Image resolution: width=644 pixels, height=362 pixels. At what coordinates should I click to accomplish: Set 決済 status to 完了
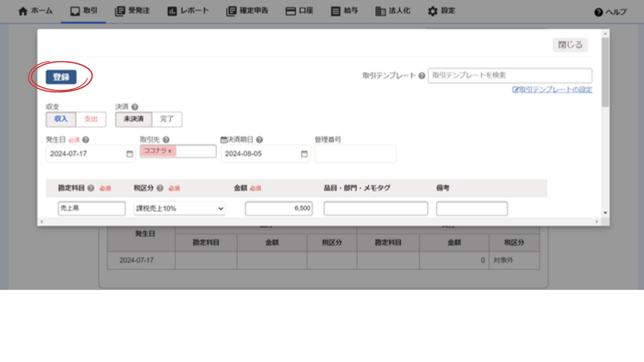click(x=167, y=119)
